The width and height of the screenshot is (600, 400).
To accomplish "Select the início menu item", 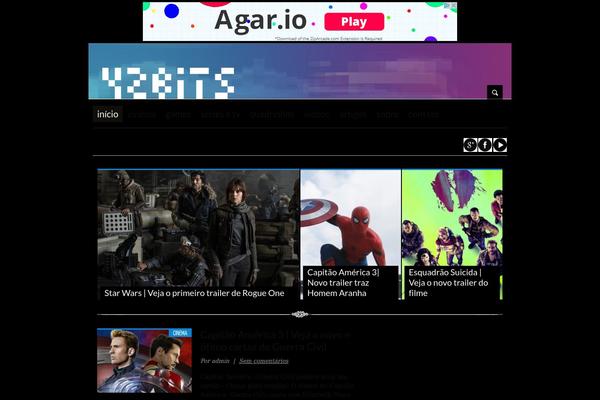I will click(108, 114).
